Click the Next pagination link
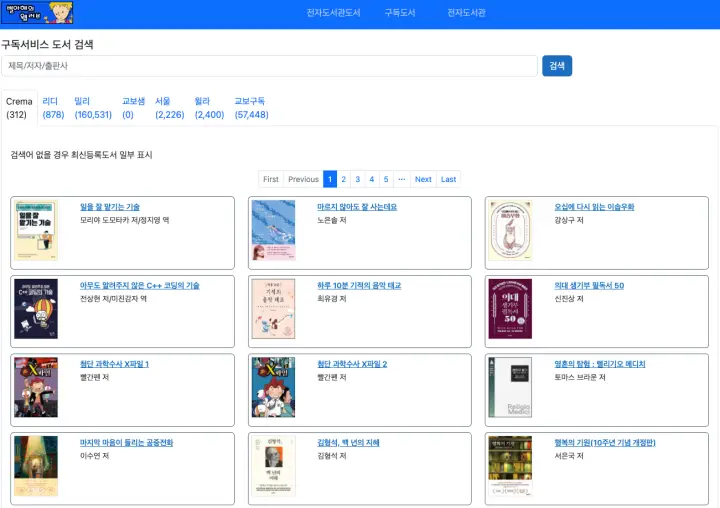 (x=423, y=179)
